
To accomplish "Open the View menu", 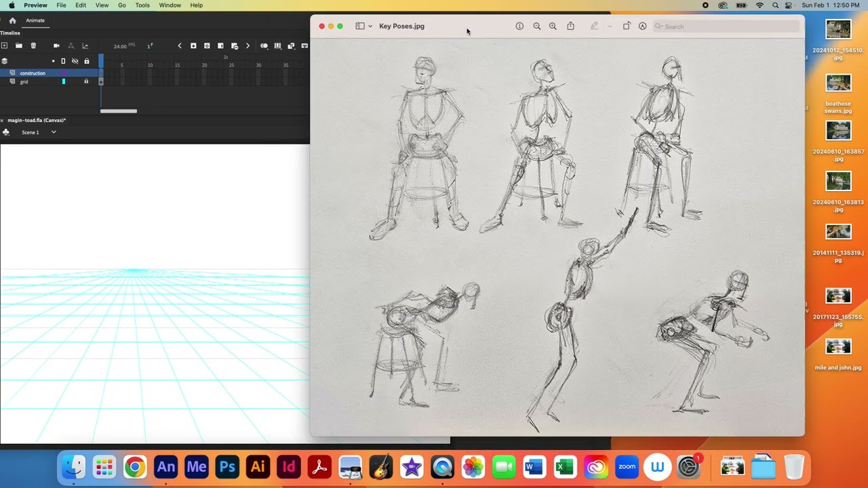I will [x=102, y=5].
